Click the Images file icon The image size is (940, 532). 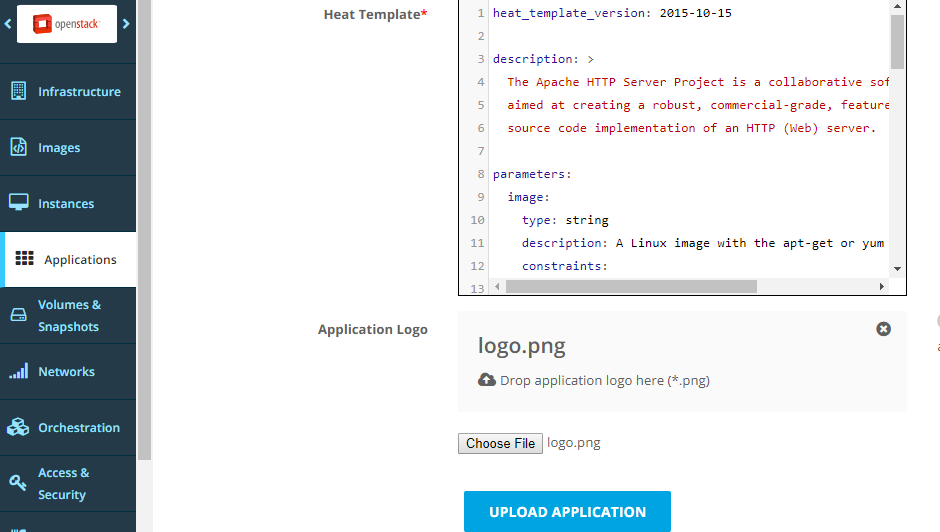18,147
